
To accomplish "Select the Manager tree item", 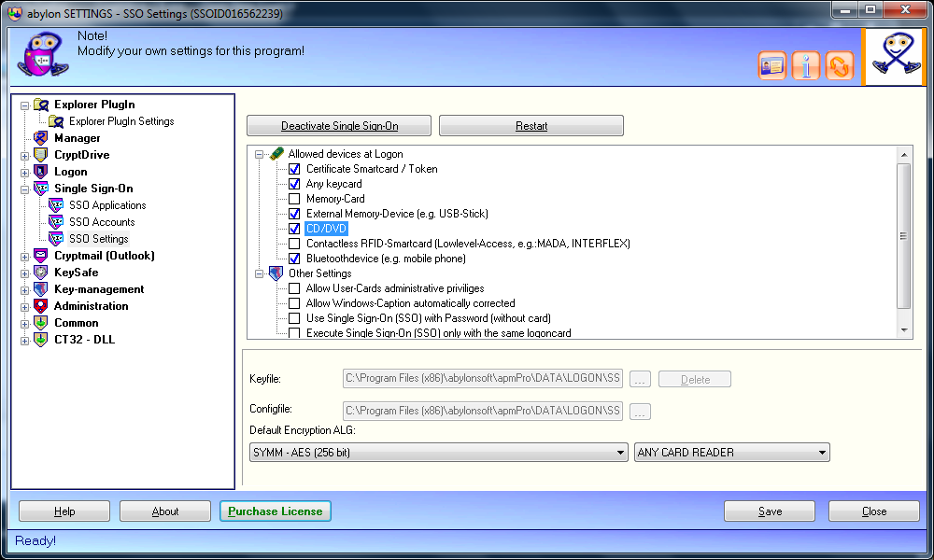I will pos(78,138).
